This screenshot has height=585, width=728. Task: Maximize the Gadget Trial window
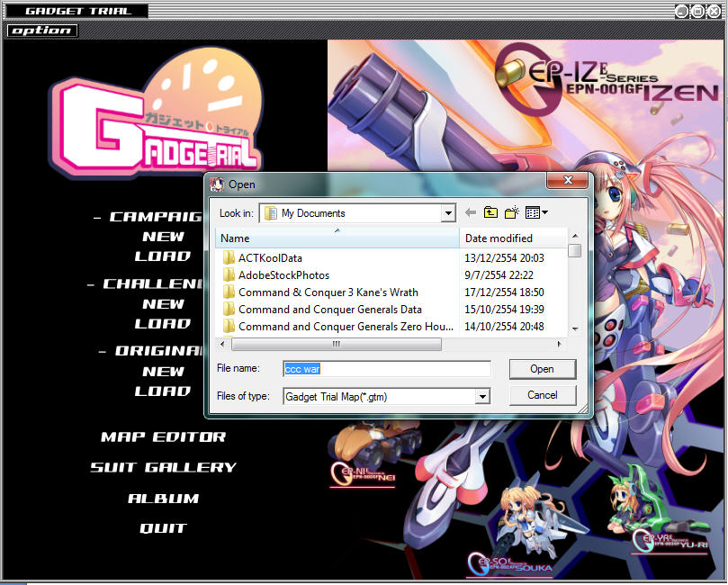coord(697,11)
